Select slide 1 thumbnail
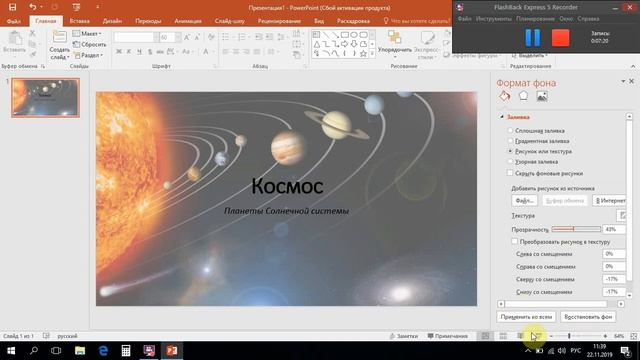 (x=45, y=98)
